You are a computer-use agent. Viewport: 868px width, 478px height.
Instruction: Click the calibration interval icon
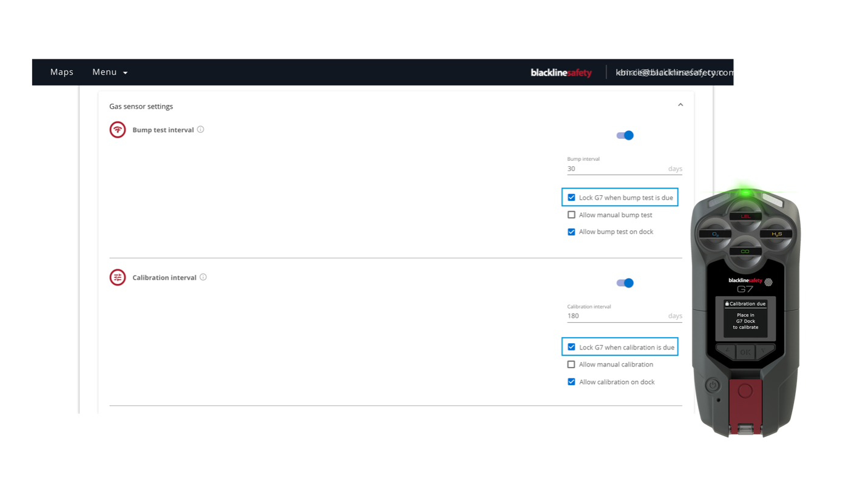tap(117, 277)
